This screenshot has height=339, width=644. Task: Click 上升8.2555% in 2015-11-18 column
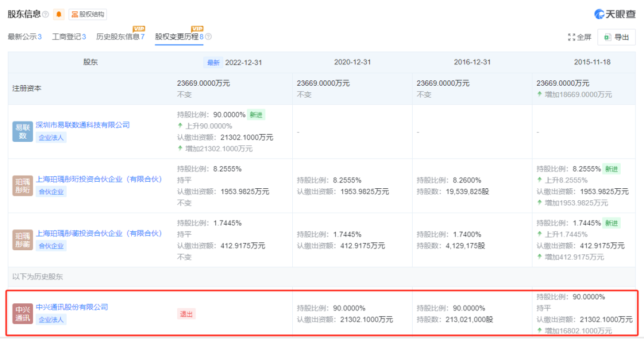[562, 180]
